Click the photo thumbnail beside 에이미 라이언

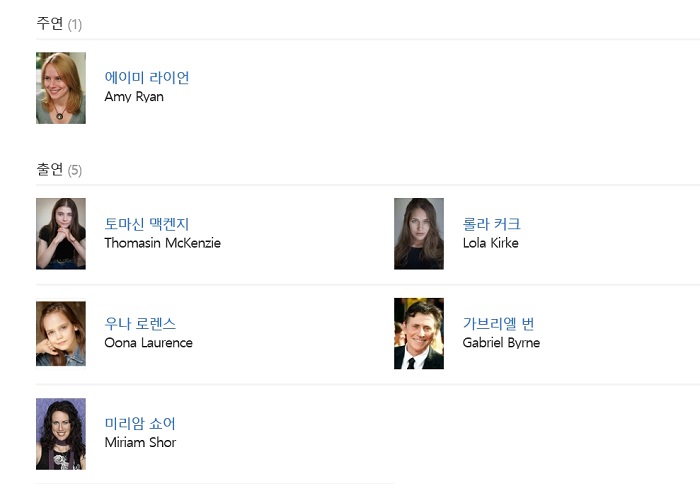point(61,88)
